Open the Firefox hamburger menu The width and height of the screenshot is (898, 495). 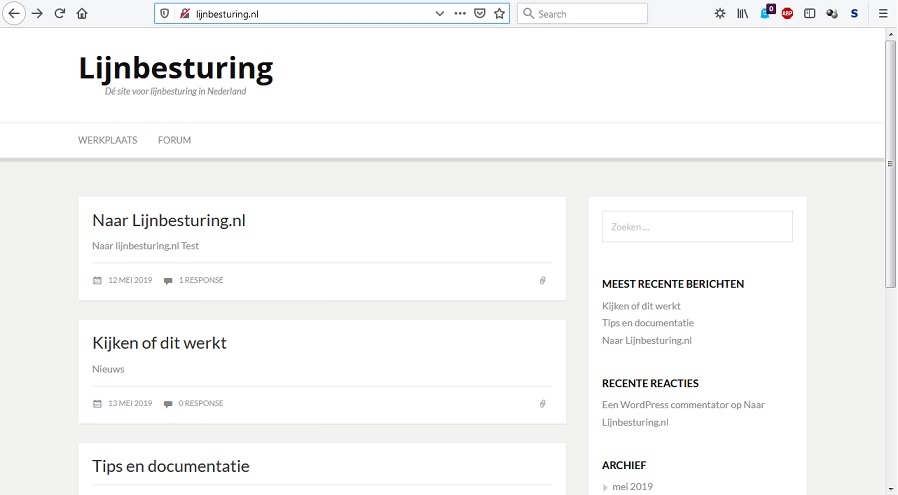point(883,13)
